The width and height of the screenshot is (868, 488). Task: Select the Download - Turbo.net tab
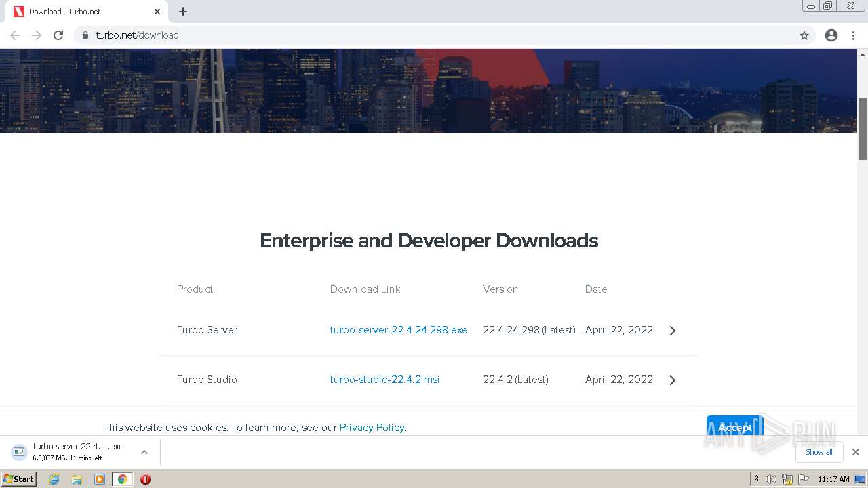point(87,12)
